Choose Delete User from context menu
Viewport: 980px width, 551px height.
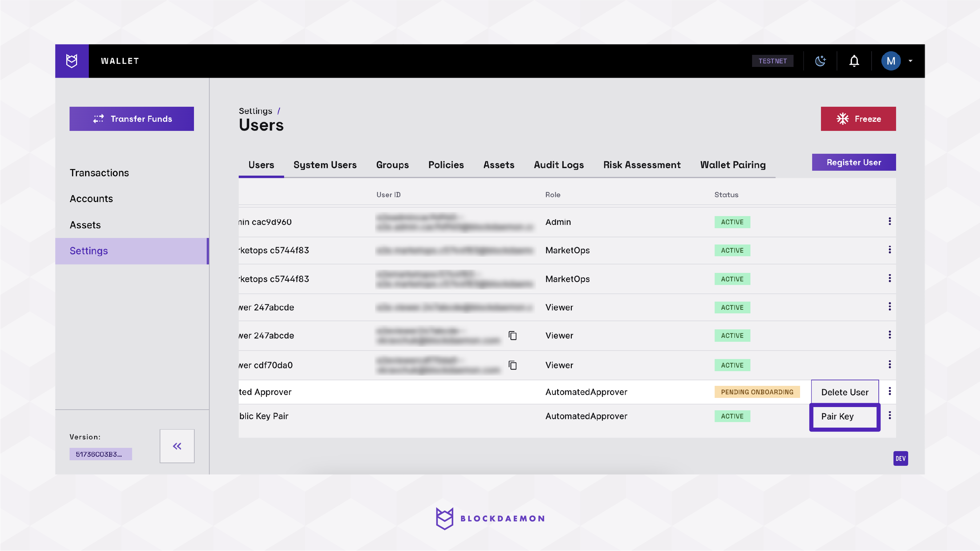point(844,392)
